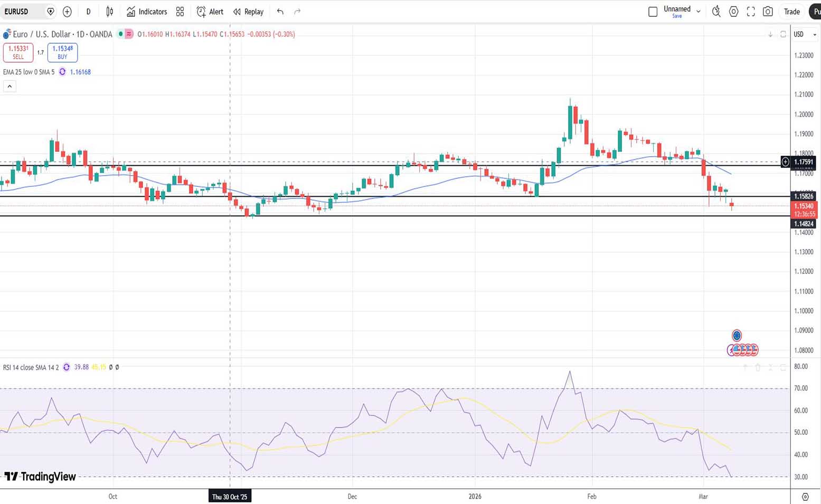821x504 pixels.
Task: Toggle the green market status dot indicator
Action: [x=121, y=34]
